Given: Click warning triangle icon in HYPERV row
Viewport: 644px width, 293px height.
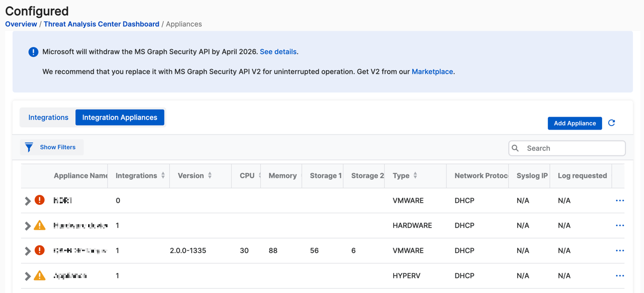Looking at the screenshot, I should tap(40, 275).
